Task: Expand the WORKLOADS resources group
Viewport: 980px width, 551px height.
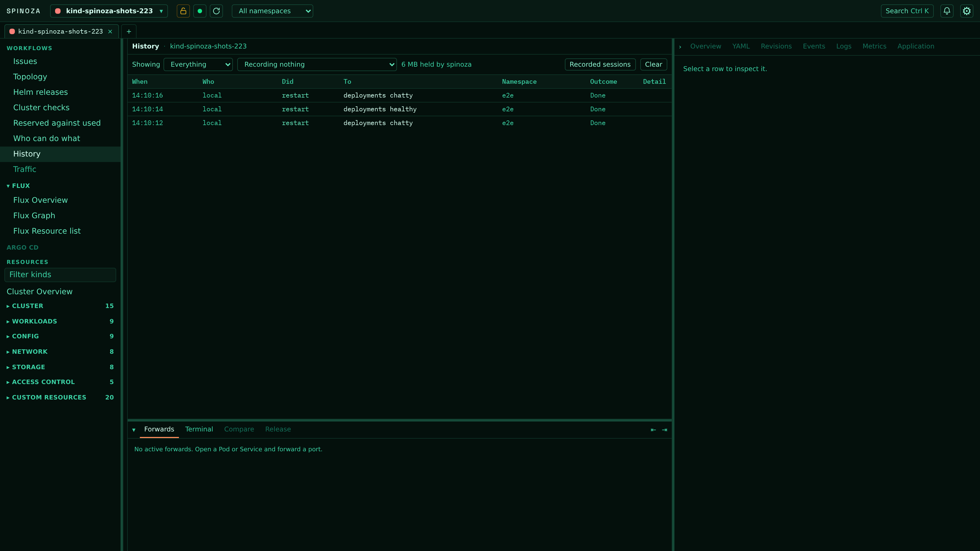Action: (x=60, y=322)
